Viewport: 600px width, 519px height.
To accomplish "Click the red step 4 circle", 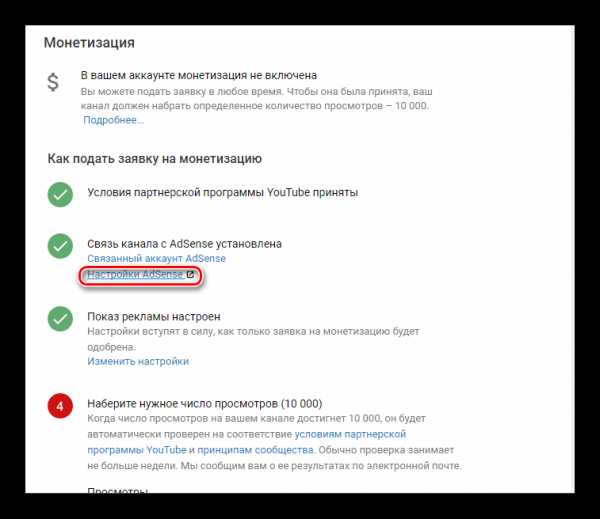I will pyautogui.click(x=60, y=406).
